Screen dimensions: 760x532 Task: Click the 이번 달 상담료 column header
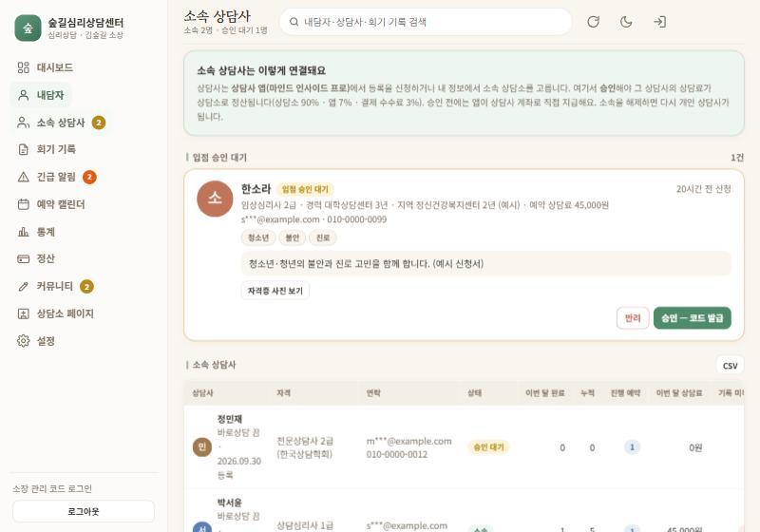(679, 393)
